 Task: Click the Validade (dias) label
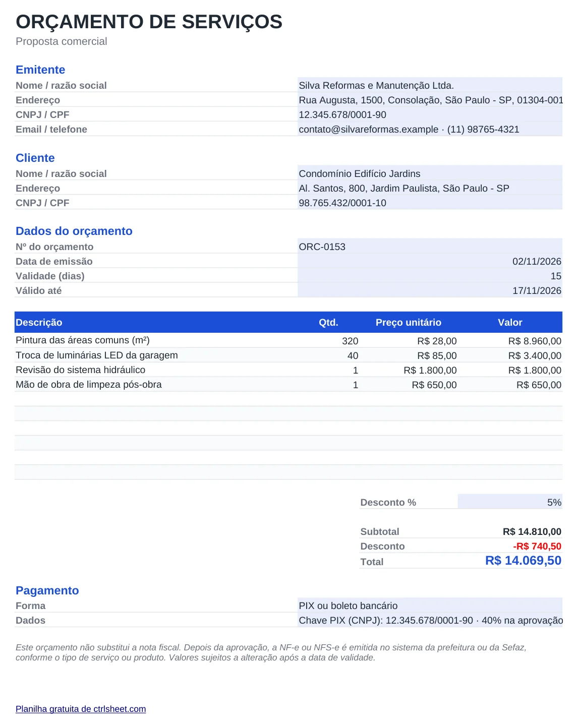[x=50, y=276]
